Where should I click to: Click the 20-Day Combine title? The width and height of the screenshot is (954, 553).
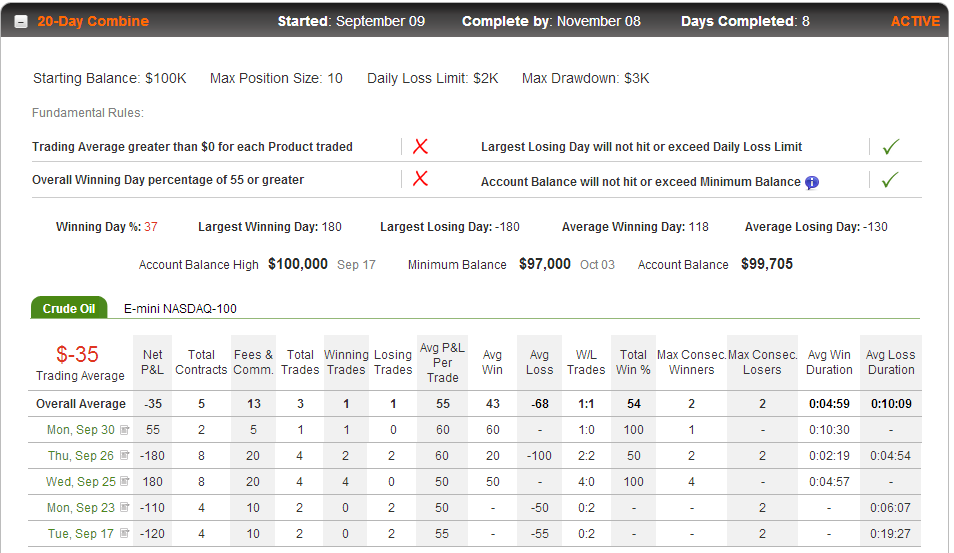click(93, 21)
